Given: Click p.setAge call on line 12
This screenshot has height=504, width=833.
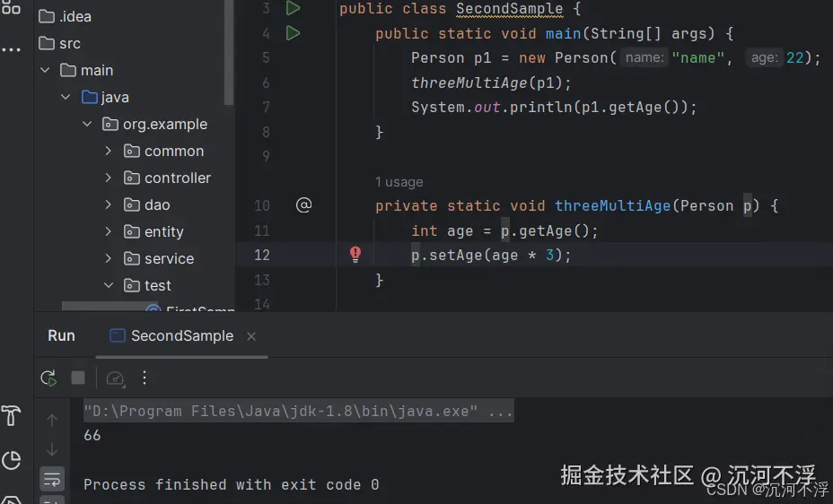Looking at the screenshot, I should click(491, 256).
